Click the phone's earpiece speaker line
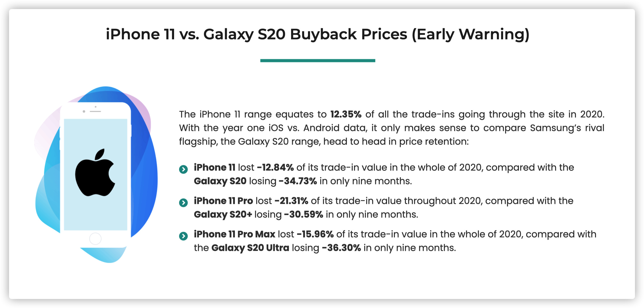Image resolution: width=644 pixels, height=308 pixels. point(95,111)
